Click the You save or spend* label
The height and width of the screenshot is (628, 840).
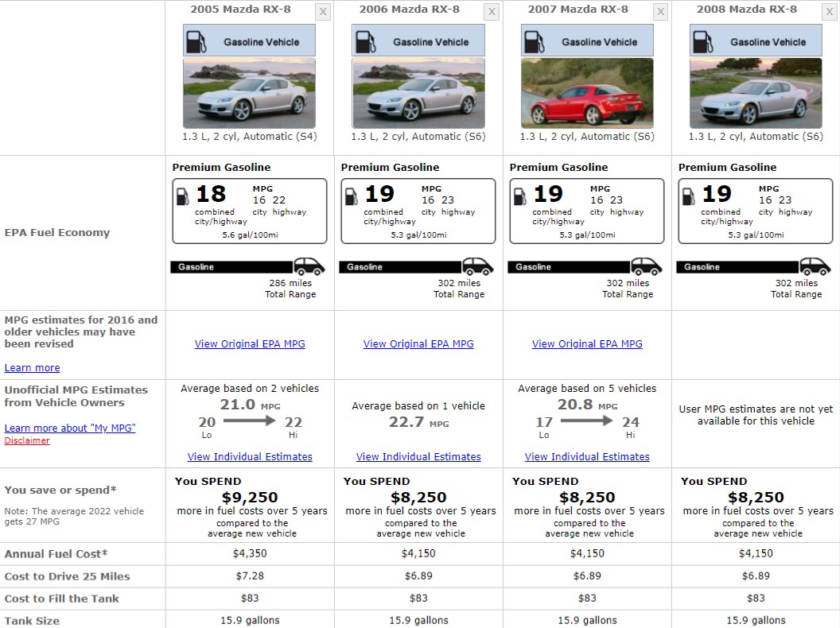pyautogui.click(x=60, y=490)
